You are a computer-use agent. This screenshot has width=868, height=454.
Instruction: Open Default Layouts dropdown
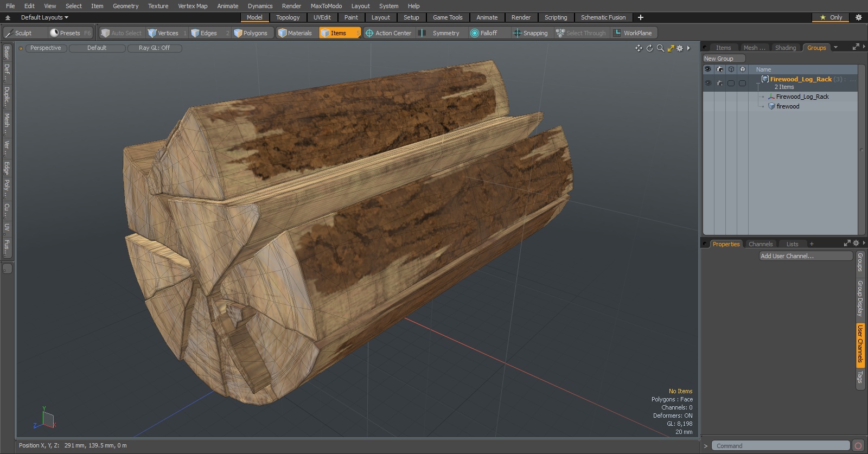click(44, 17)
